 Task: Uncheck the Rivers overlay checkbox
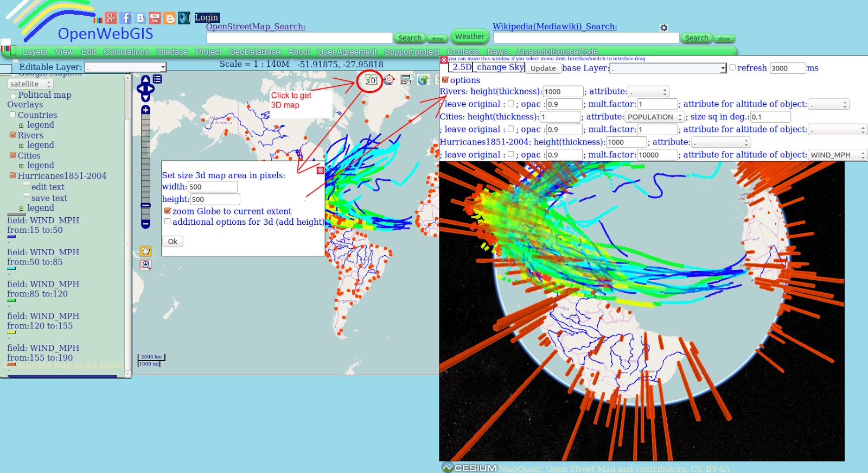(x=13, y=135)
